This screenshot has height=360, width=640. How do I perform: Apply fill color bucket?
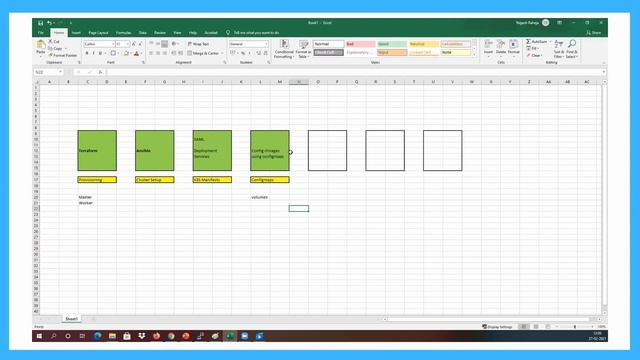coord(126,53)
